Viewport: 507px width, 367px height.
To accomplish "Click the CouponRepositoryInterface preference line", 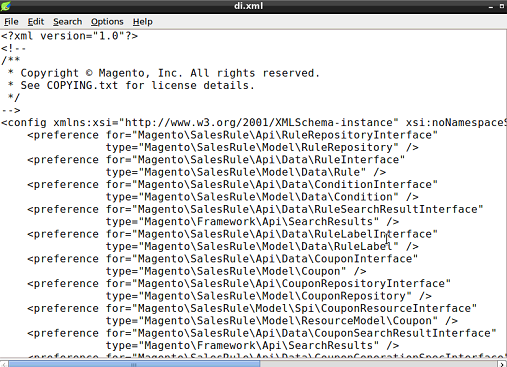I will [239, 284].
